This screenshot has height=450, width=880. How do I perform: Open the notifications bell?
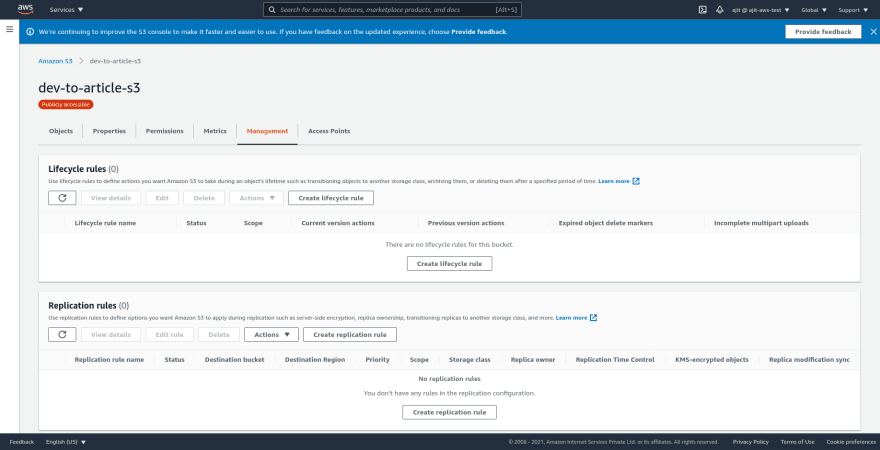coord(719,10)
